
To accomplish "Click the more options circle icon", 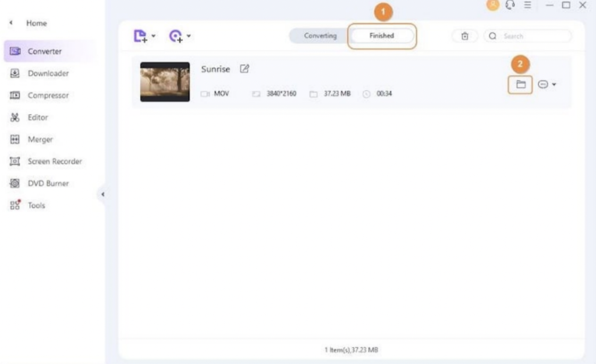I will coord(543,84).
